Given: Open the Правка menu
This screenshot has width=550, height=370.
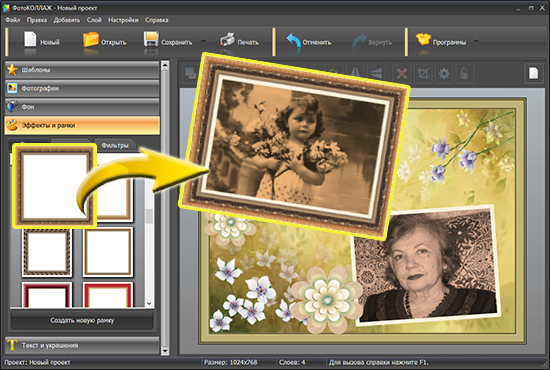Looking at the screenshot, I should [x=37, y=20].
